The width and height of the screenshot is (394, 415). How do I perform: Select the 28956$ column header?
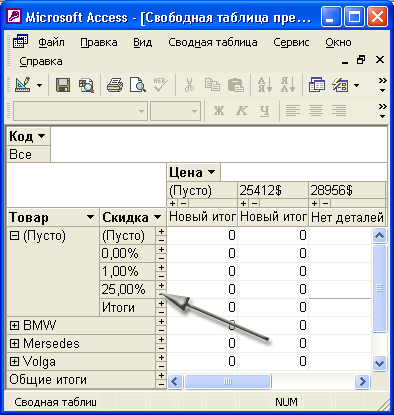[x=347, y=191]
